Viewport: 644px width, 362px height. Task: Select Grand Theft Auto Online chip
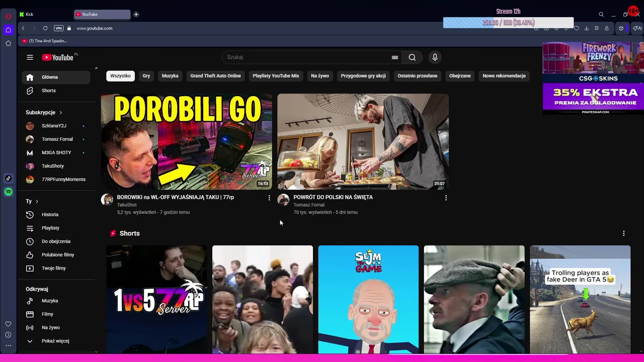[215, 76]
